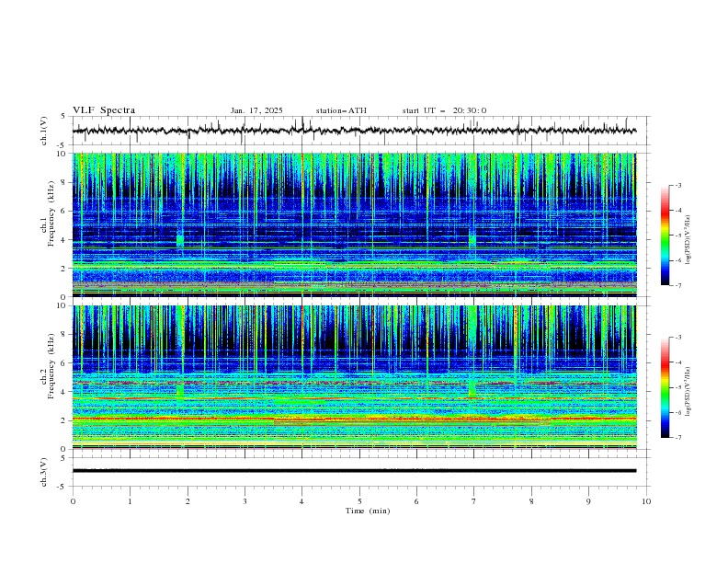Select the ch.2 "Frequency (kHz)" axis label
The image size is (728, 563).
click(51, 365)
